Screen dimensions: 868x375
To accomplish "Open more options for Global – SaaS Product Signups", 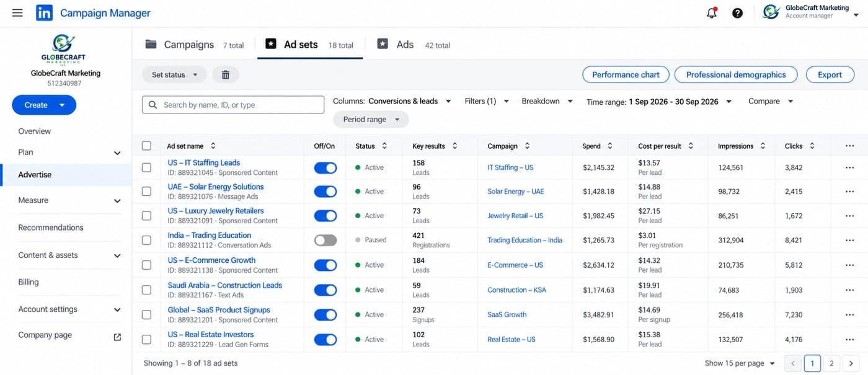I will click(x=849, y=314).
